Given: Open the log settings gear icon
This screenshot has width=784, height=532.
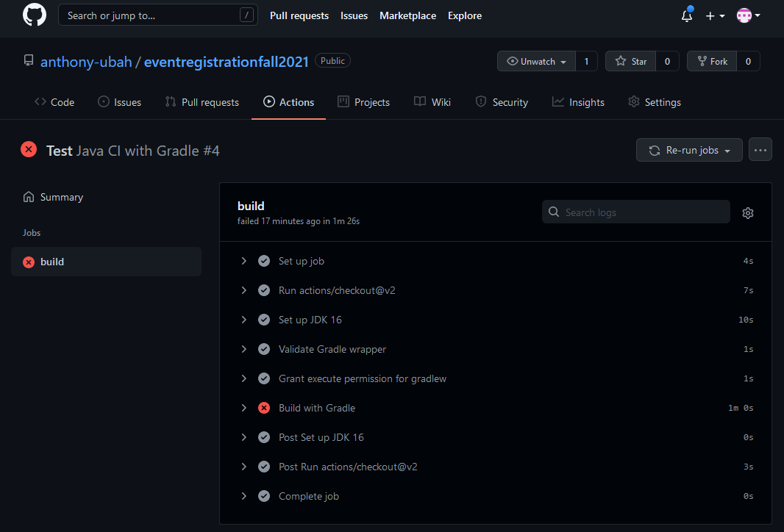Looking at the screenshot, I should coord(748,213).
